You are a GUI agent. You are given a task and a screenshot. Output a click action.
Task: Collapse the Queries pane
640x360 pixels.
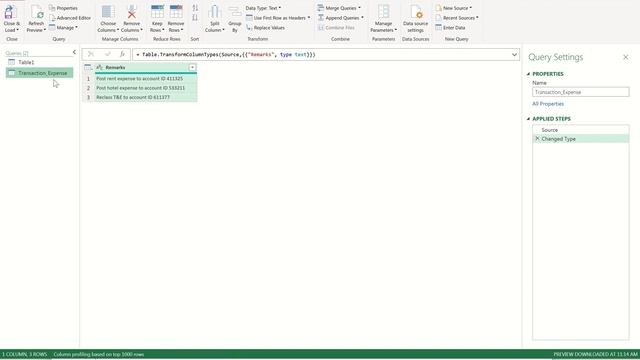pyautogui.click(x=74, y=52)
